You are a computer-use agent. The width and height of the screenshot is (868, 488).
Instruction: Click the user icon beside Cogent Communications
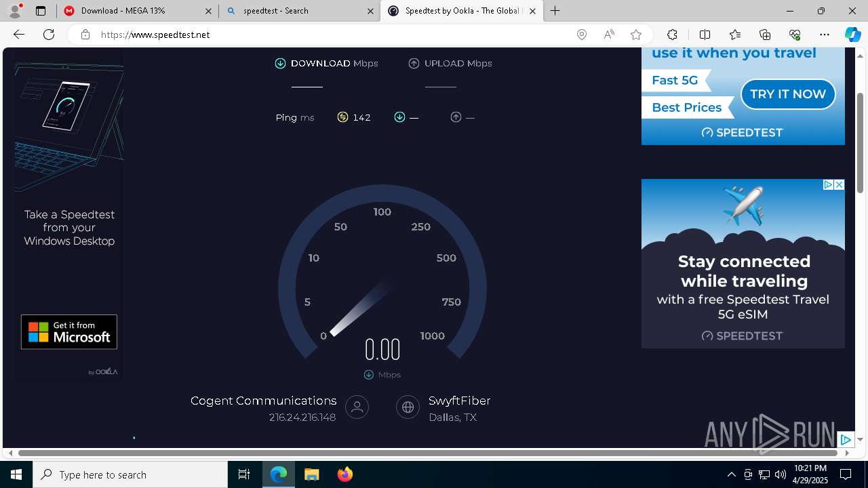(x=357, y=407)
